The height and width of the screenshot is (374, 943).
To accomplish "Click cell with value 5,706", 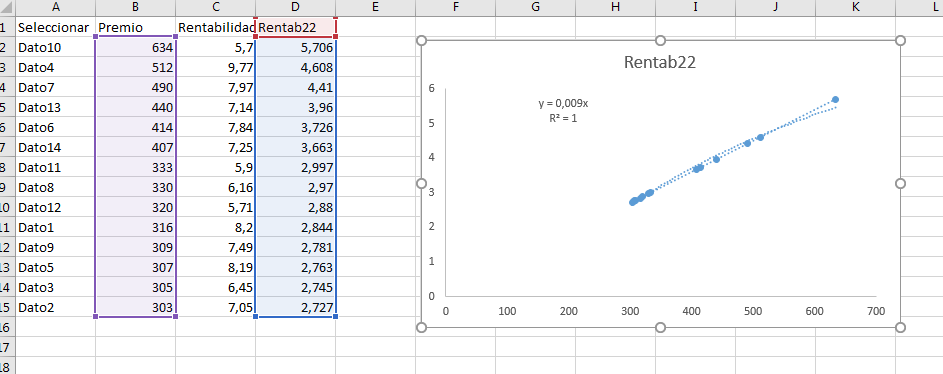I will point(295,48).
